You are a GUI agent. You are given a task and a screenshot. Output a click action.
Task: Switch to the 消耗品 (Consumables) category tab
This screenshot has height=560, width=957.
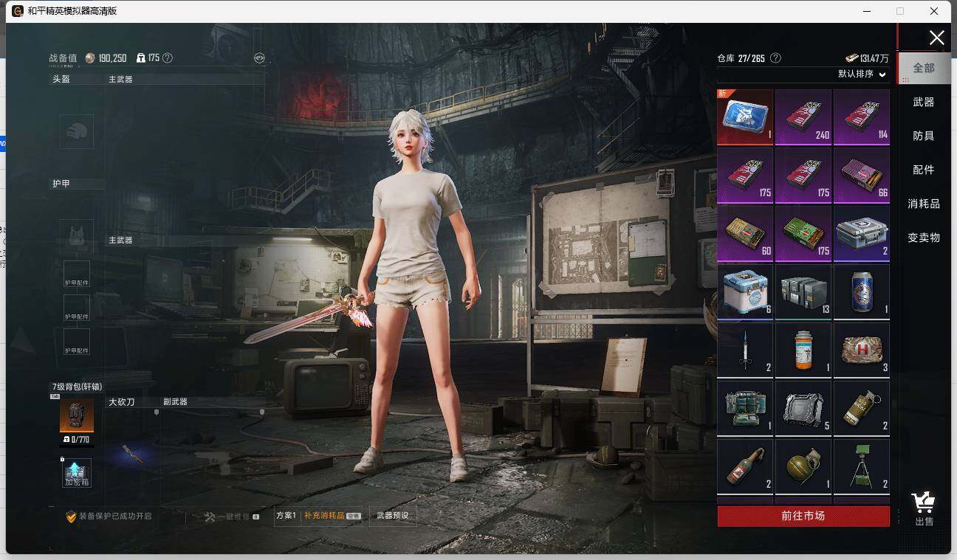(924, 204)
